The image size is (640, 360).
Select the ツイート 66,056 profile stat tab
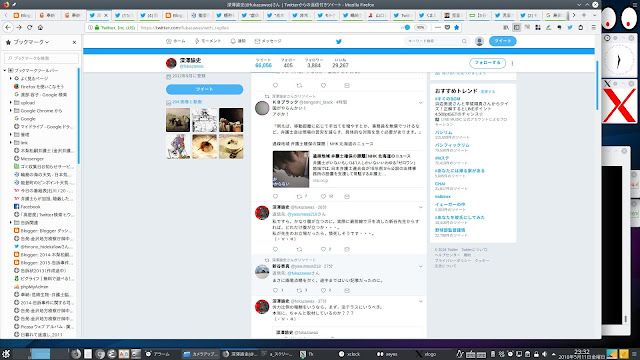(x=263, y=63)
